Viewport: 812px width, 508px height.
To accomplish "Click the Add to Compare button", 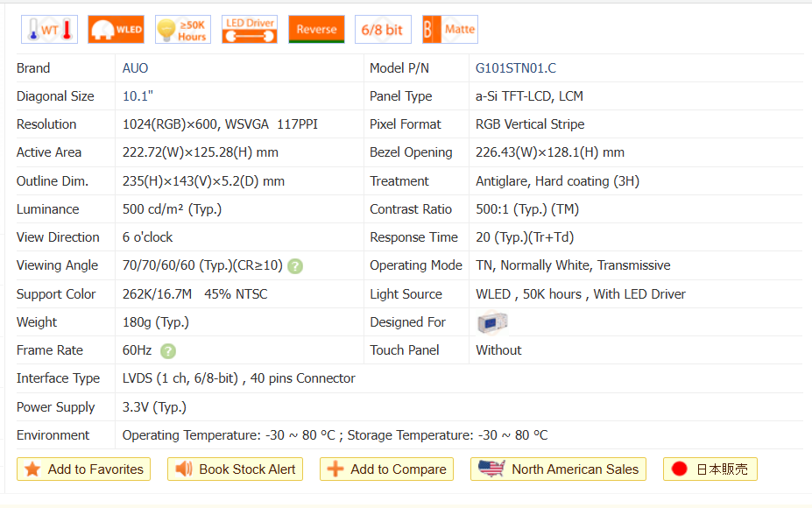I will pyautogui.click(x=386, y=469).
